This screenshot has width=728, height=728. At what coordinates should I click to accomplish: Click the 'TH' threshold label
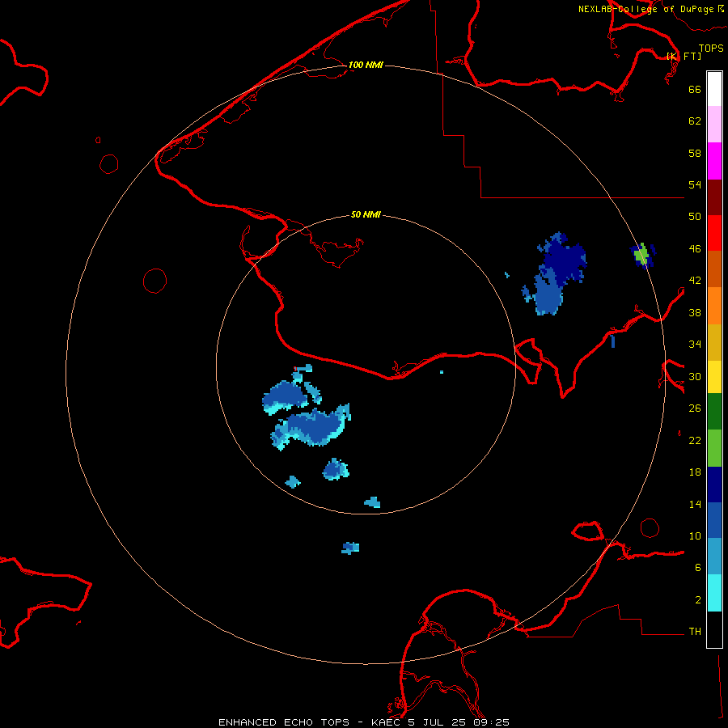(695, 631)
